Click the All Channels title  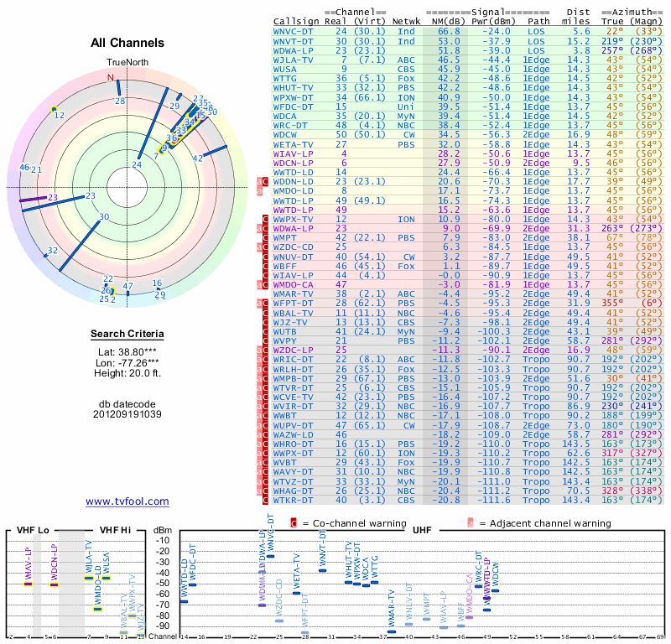tap(127, 43)
